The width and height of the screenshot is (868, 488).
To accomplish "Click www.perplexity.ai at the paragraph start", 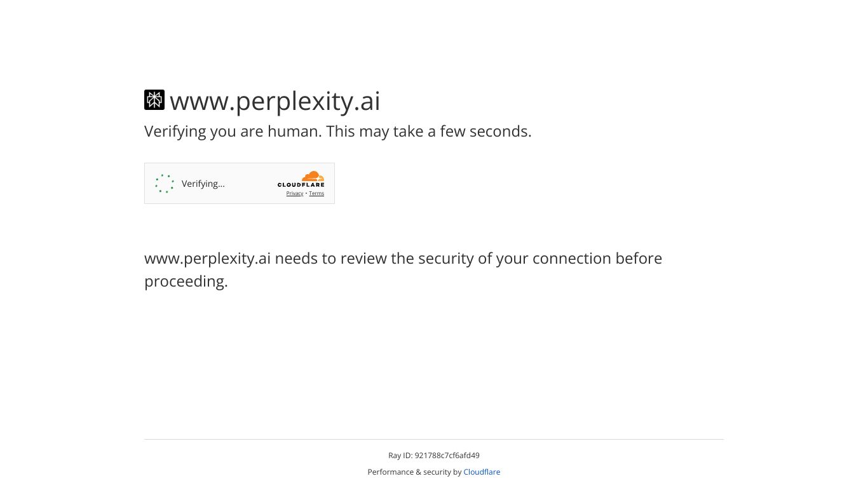I will [x=207, y=259].
